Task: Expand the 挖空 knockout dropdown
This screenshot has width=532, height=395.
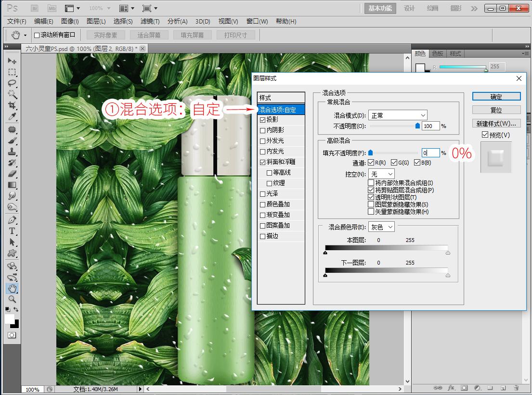Action: [381, 174]
